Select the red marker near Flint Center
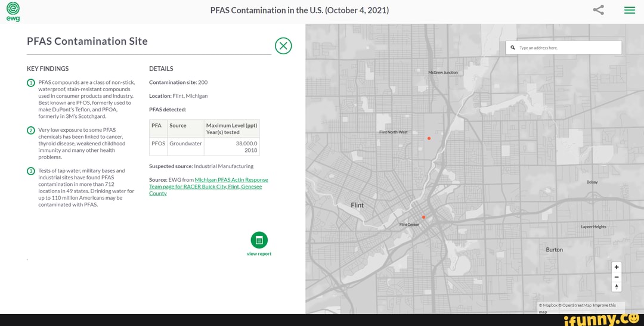Screen dimensions: 644x326 click(423, 217)
